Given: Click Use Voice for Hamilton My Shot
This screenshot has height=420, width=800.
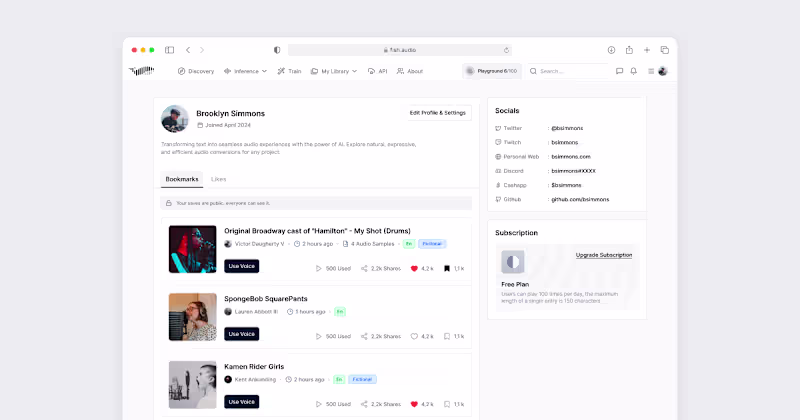Looking at the screenshot, I should [x=241, y=266].
